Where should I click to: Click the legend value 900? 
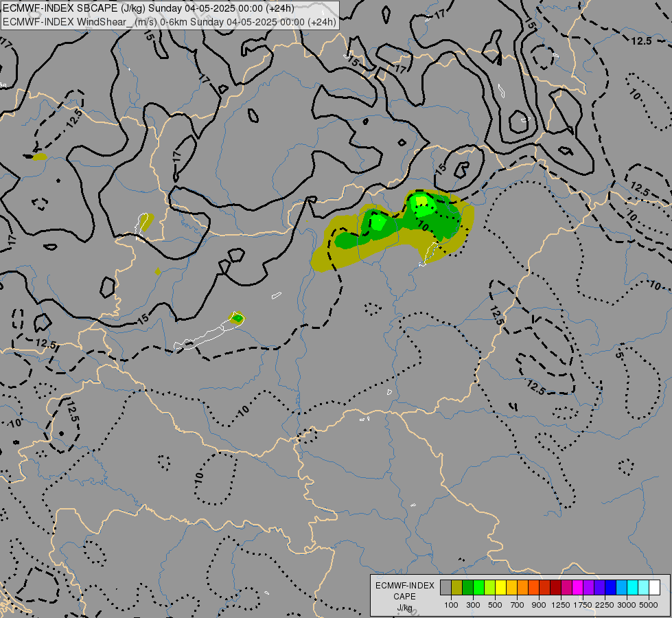[539, 605]
